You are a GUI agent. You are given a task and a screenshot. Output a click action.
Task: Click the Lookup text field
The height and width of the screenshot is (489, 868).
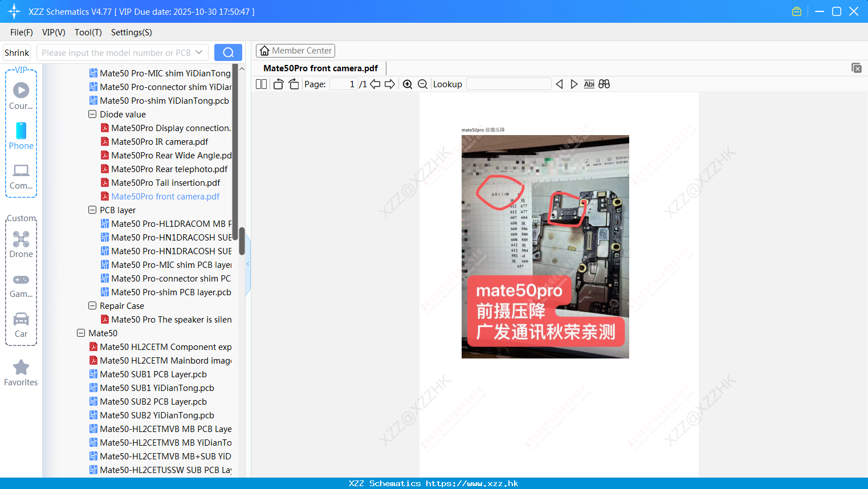(x=509, y=84)
